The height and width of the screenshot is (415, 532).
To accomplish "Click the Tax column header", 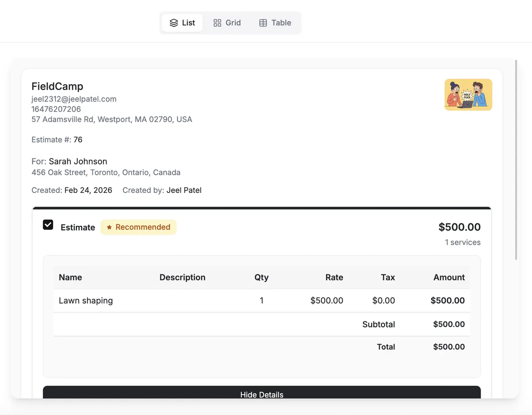I will pos(388,278).
